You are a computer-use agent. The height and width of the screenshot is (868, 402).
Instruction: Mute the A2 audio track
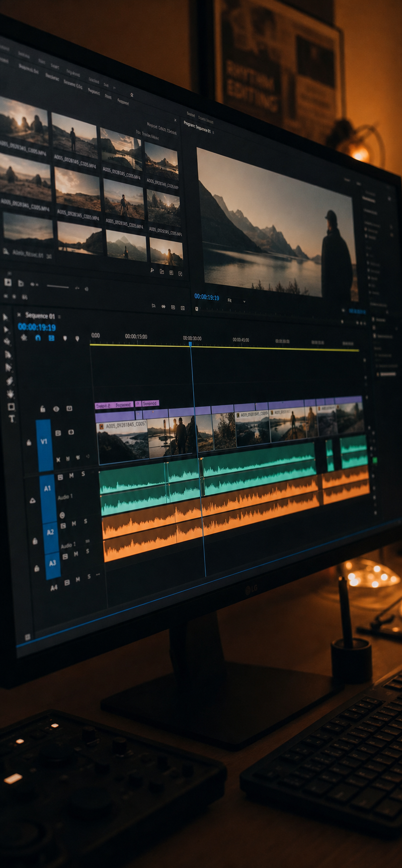click(74, 523)
